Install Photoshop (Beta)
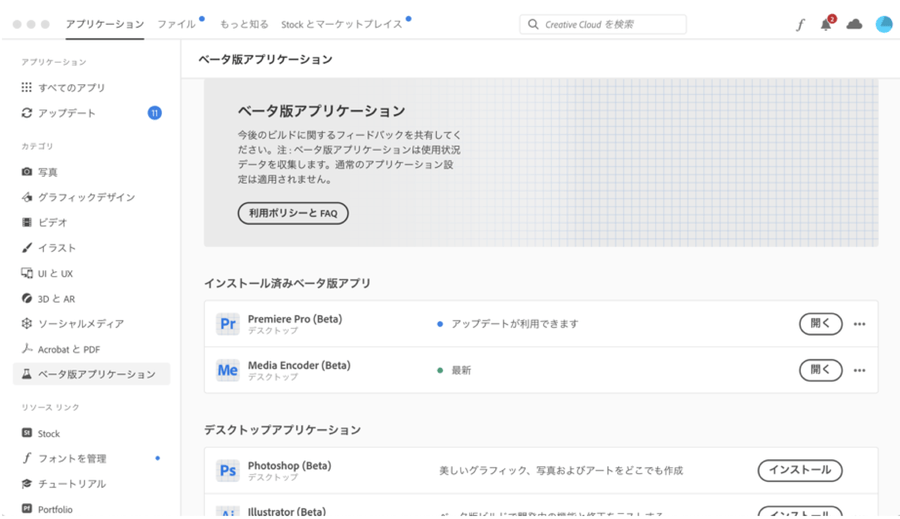The width and height of the screenshot is (900, 519). pyautogui.click(x=800, y=470)
